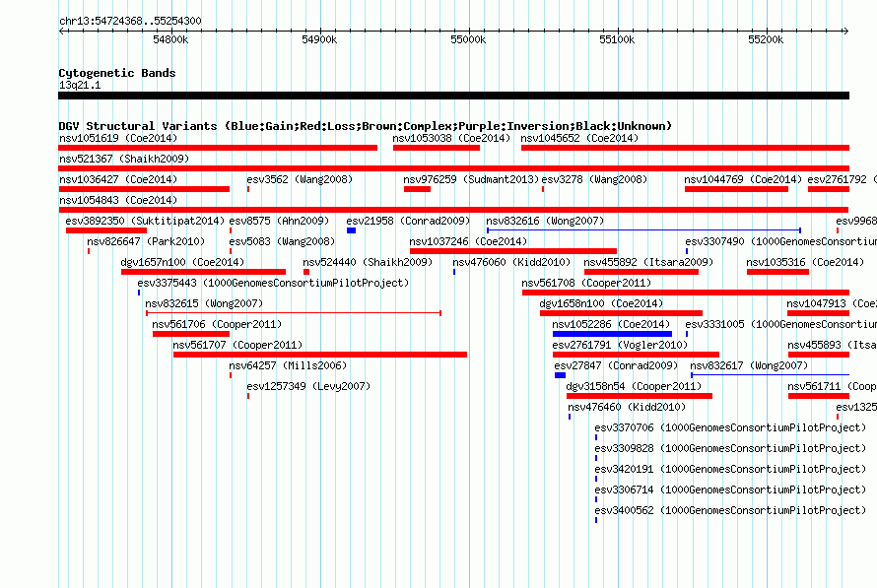Screen dimensions: 877x588
Task: Select esv3307490 variant label
Action: (780, 241)
